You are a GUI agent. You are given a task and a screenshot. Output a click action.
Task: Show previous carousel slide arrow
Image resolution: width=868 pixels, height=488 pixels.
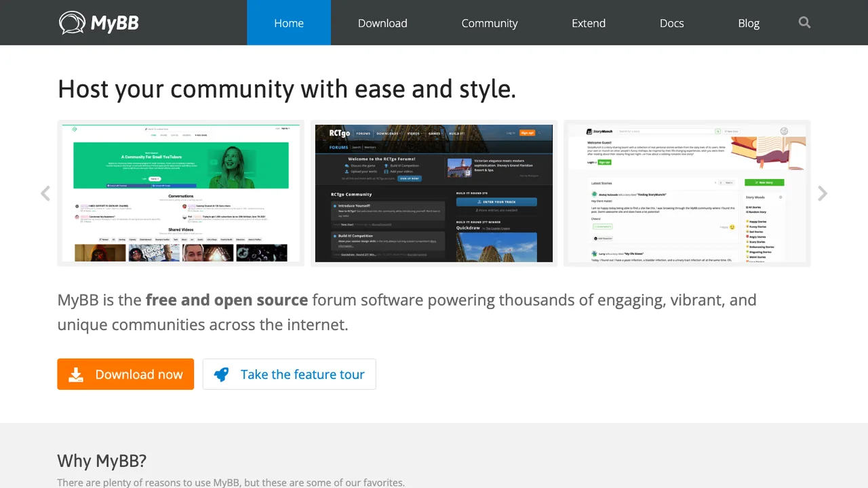point(45,194)
